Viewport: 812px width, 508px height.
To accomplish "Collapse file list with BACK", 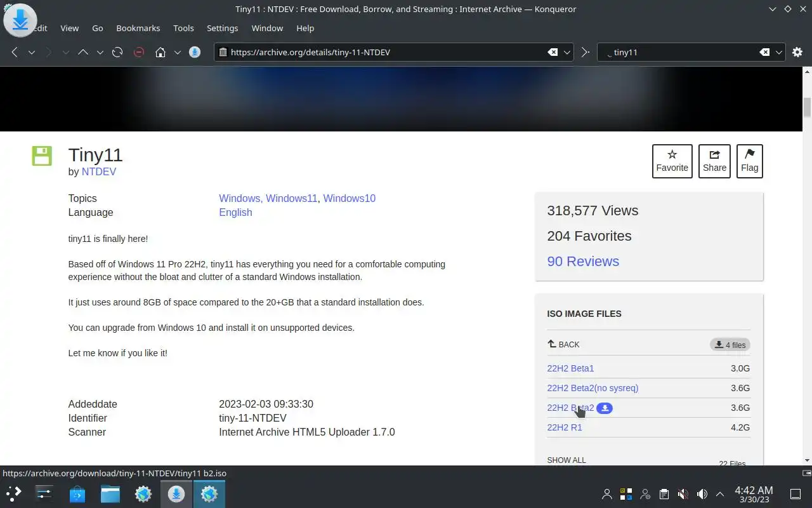I will point(563,344).
